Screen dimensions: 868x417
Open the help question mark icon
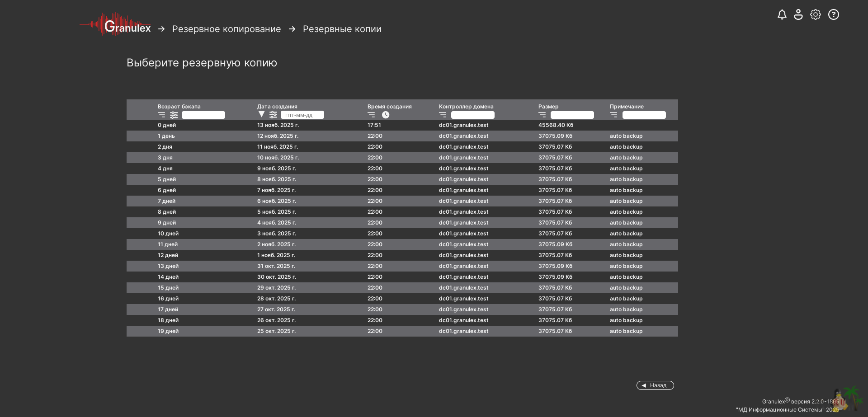pyautogui.click(x=833, y=15)
